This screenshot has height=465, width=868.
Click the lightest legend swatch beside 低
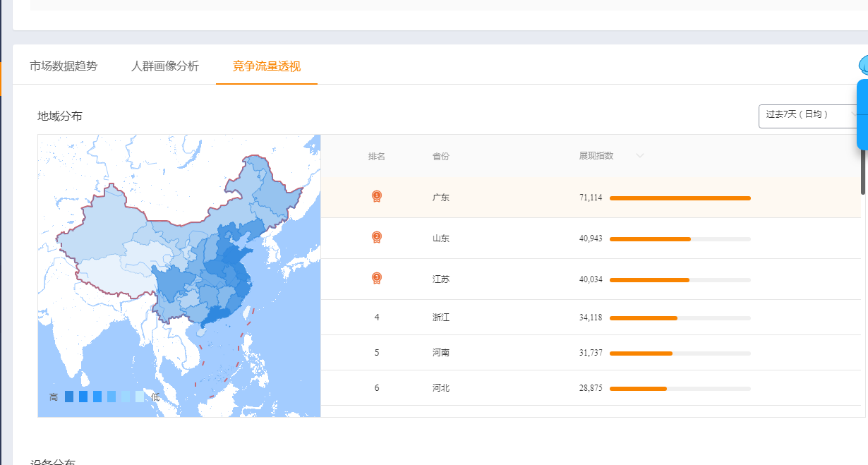click(x=140, y=397)
